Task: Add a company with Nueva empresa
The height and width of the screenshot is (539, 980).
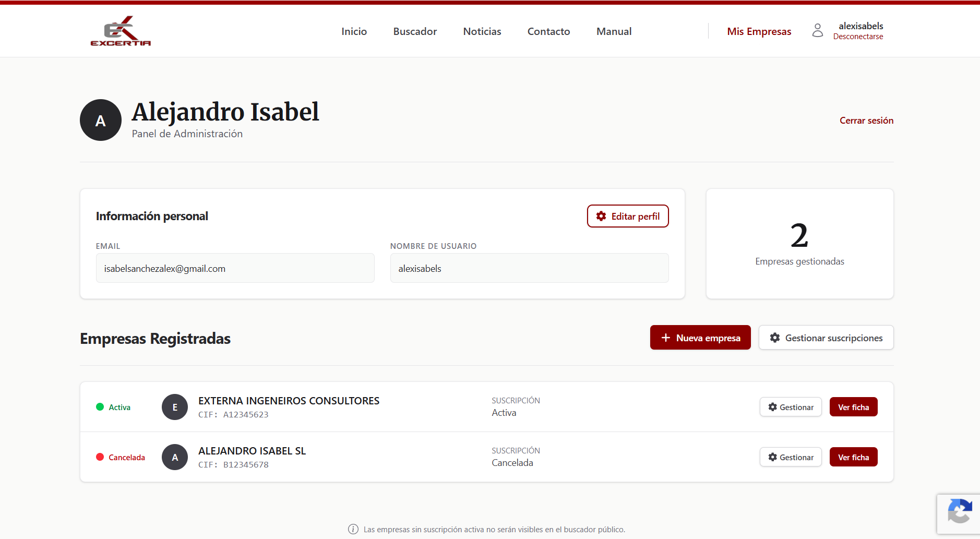Action: click(700, 338)
